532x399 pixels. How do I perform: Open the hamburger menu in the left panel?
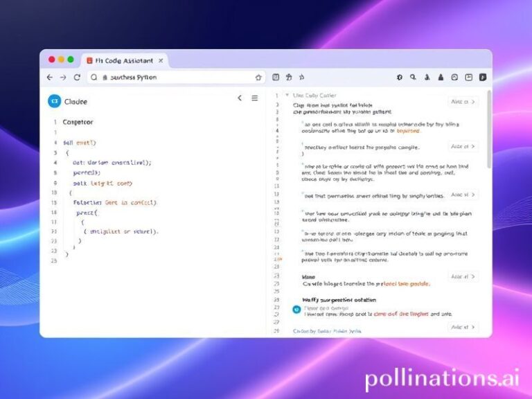click(255, 98)
